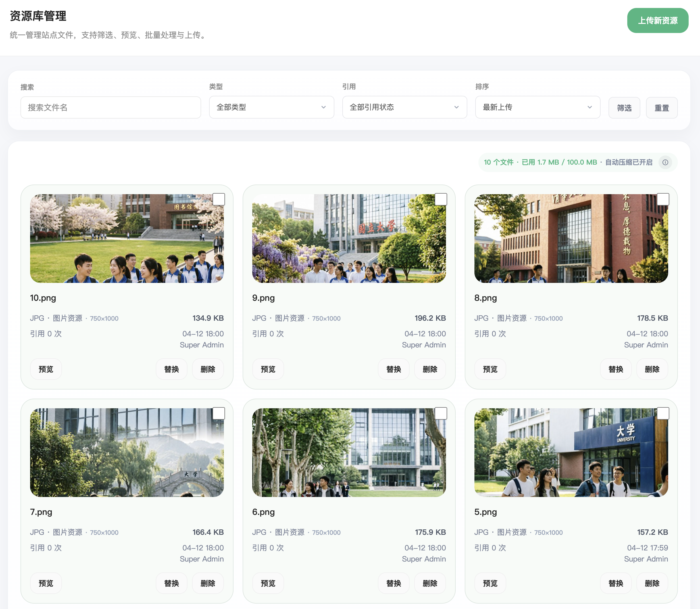
Task: Open the 10.png cherry blossom thumbnail
Action: [127, 239]
